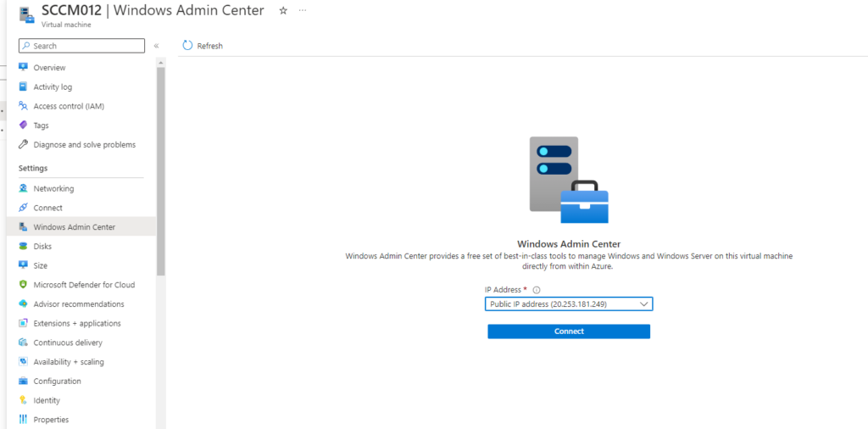Click the Advisor recommendations icon

pyautogui.click(x=23, y=304)
